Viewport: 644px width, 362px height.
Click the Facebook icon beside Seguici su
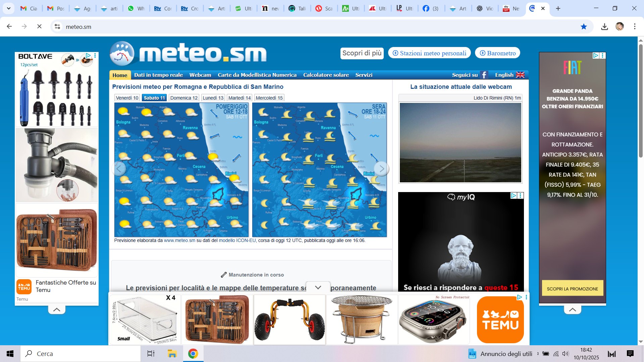coord(484,75)
